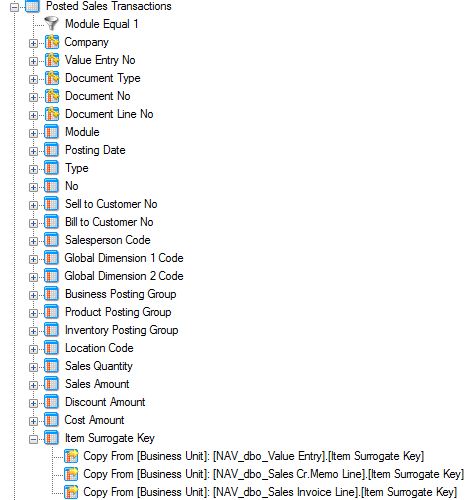The width and height of the screenshot is (468, 500).
Task: Collapse the Item Surrogate Key node
Action: pyautogui.click(x=33, y=439)
